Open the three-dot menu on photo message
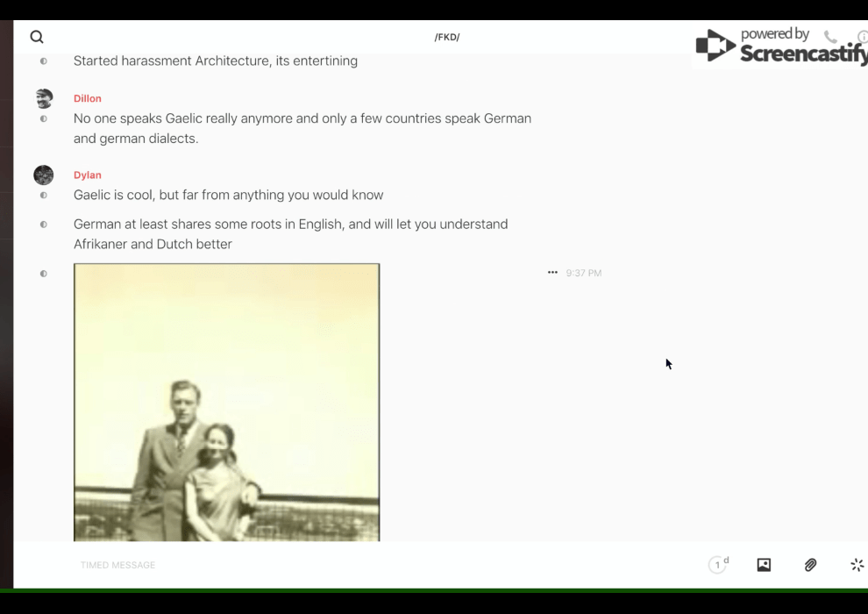Viewport: 868px width, 614px height. [552, 273]
